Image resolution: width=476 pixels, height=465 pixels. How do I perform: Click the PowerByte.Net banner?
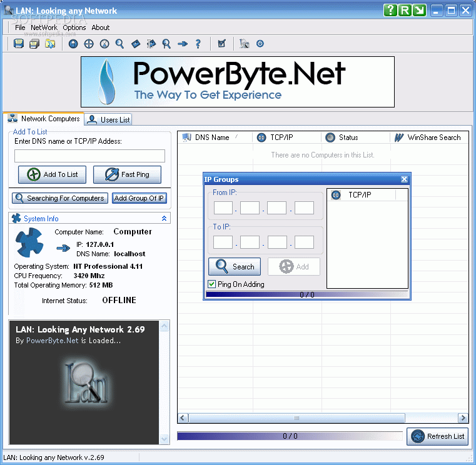tap(238, 82)
